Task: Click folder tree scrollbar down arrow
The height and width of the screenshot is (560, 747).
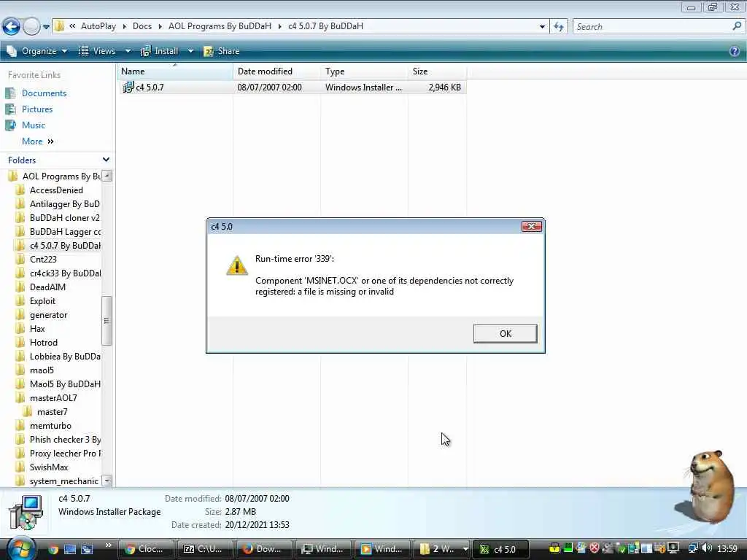Action: point(107,481)
